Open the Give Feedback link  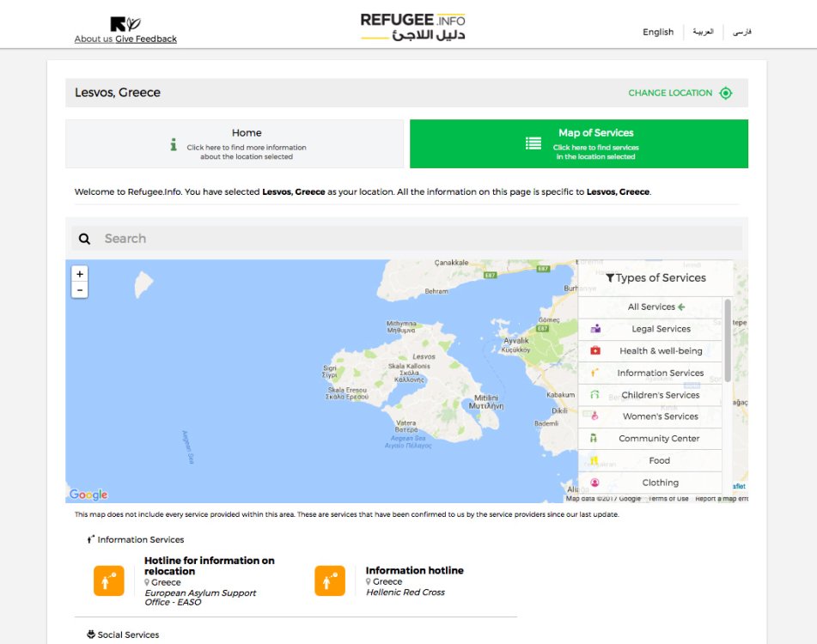pos(146,39)
